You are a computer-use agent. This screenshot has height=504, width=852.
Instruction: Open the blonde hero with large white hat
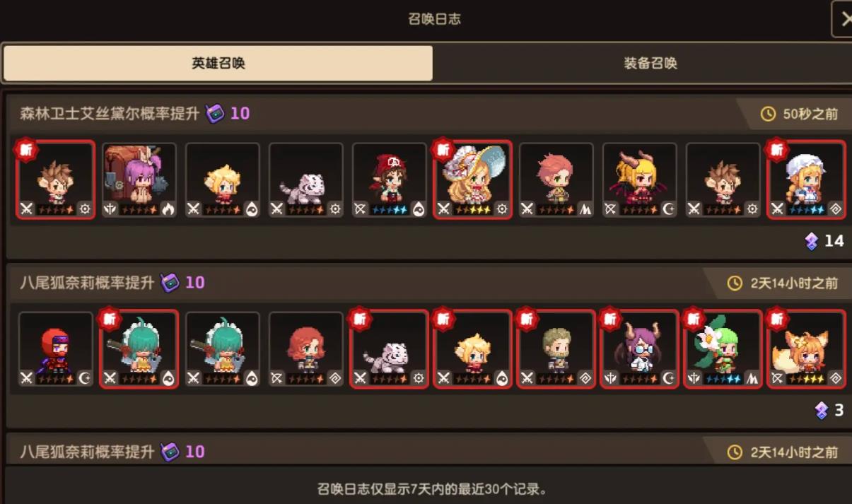473,180
